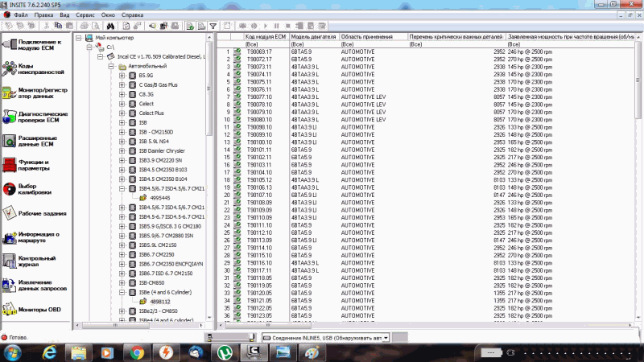Expand the ISB6.7 CM2250 node
Screen dimensions: 644x362
point(122,255)
